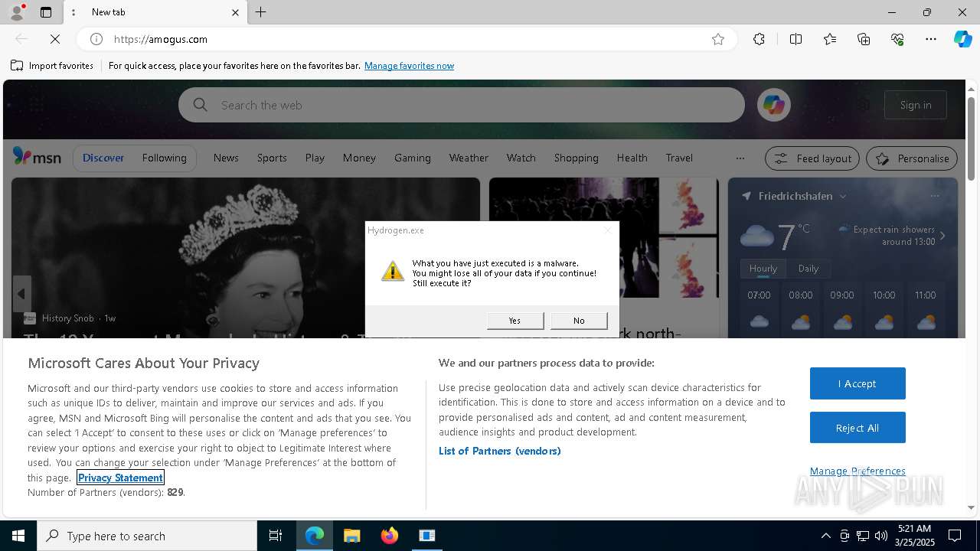Click the page vertical scrollbar
Screen dimensions: 980x551
click(x=971, y=139)
